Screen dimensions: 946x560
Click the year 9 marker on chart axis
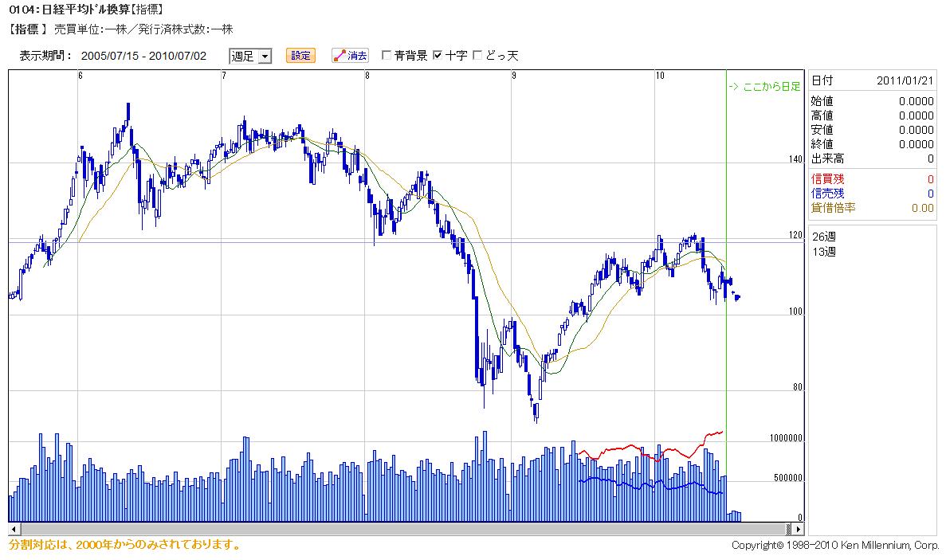tap(514, 76)
